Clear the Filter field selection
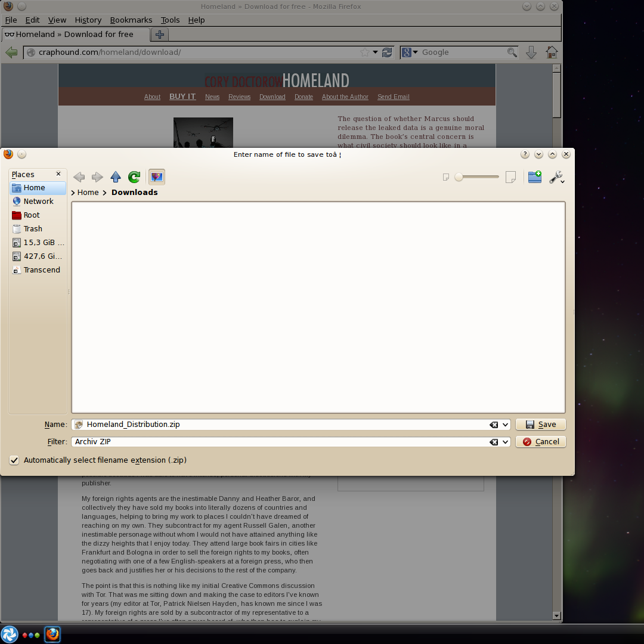644x644 pixels. [x=494, y=442]
